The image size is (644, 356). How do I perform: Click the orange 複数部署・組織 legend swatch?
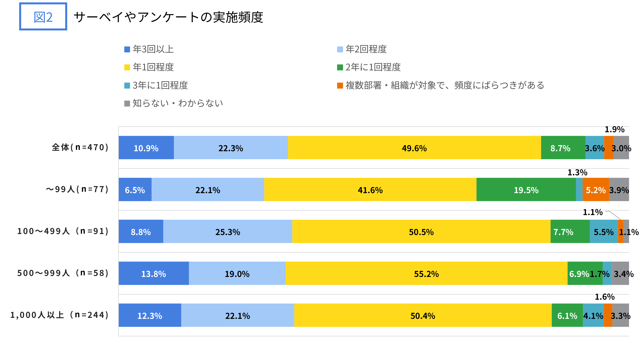point(340,86)
